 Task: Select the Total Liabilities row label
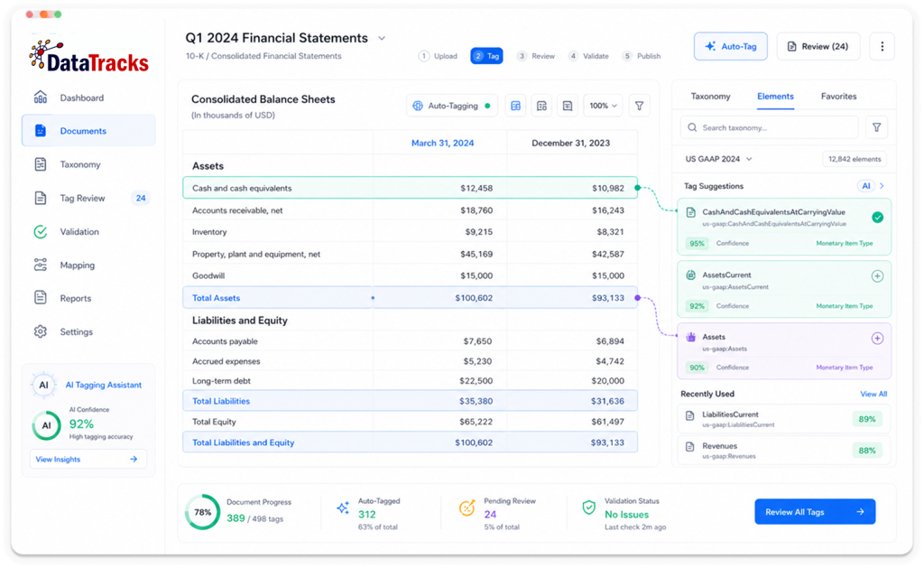tap(221, 401)
